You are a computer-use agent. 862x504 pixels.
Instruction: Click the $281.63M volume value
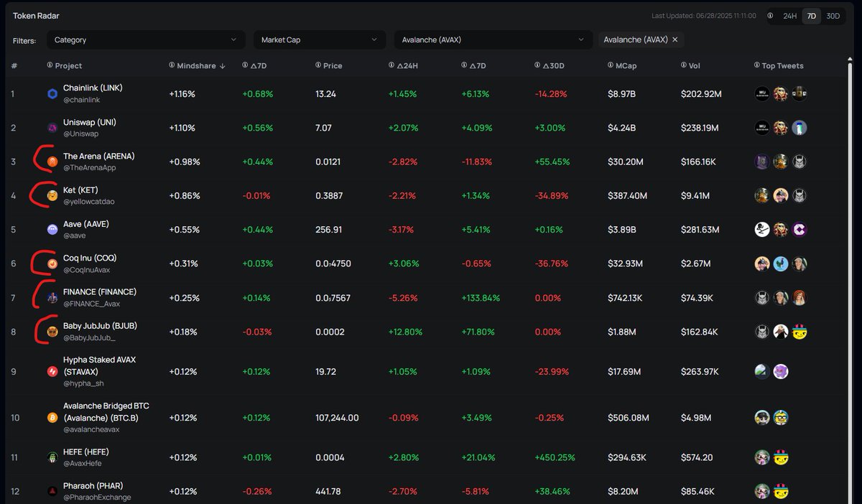click(x=700, y=230)
